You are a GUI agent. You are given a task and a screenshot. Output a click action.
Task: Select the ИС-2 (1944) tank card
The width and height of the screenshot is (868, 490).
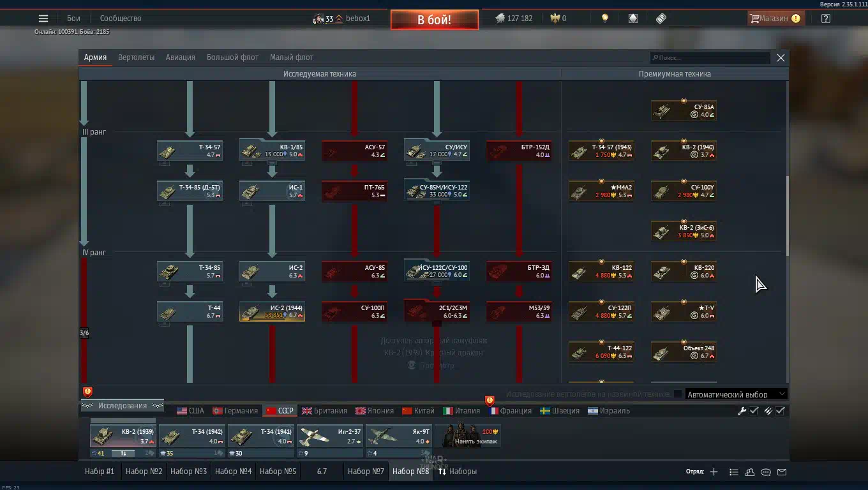[x=272, y=311]
